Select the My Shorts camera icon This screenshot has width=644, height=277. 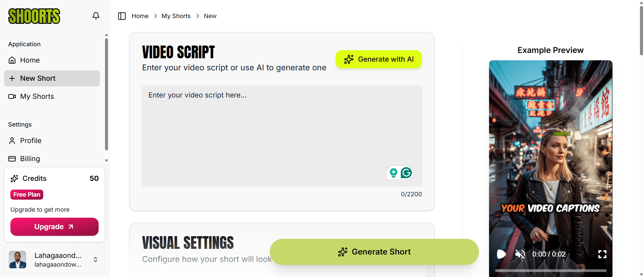coord(12,96)
